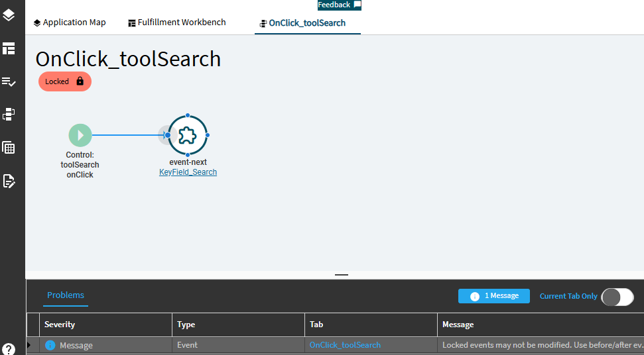Click the node's bottom connector dot
The width and height of the screenshot is (644, 355).
click(x=188, y=155)
